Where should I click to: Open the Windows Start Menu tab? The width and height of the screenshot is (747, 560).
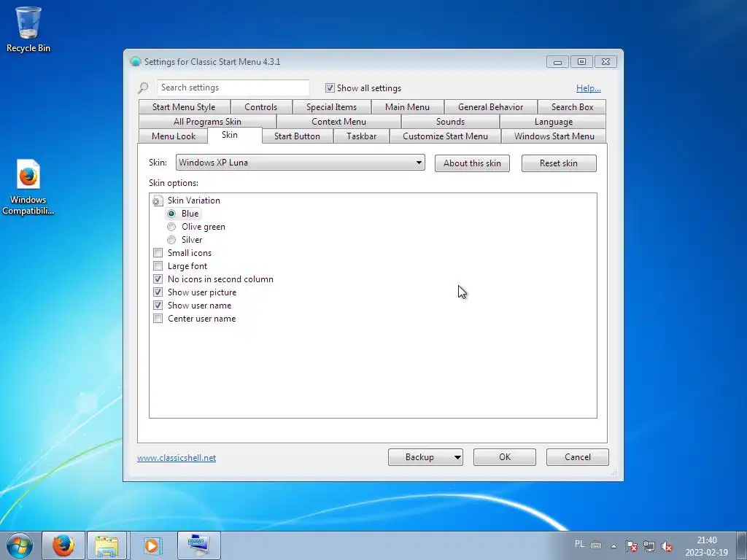point(554,136)
